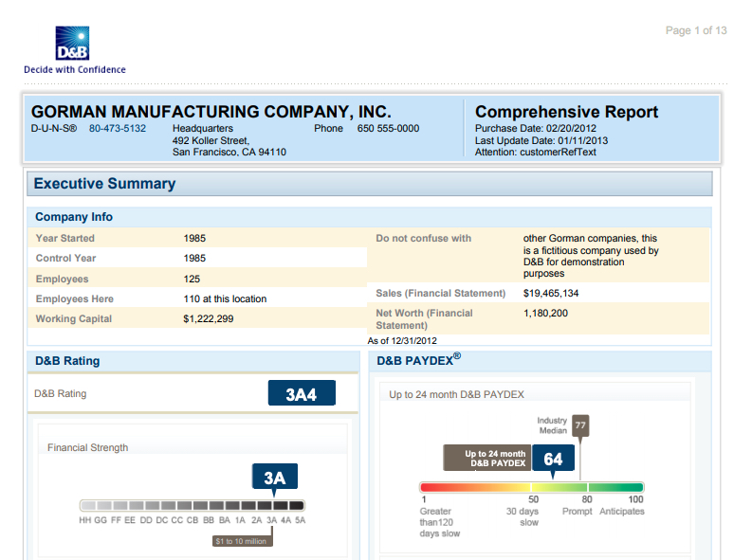752x560 pixels.
Task: Click the GORMAN MANUFACTURING COMPANY, INC. heading
Action: [211, 112]
